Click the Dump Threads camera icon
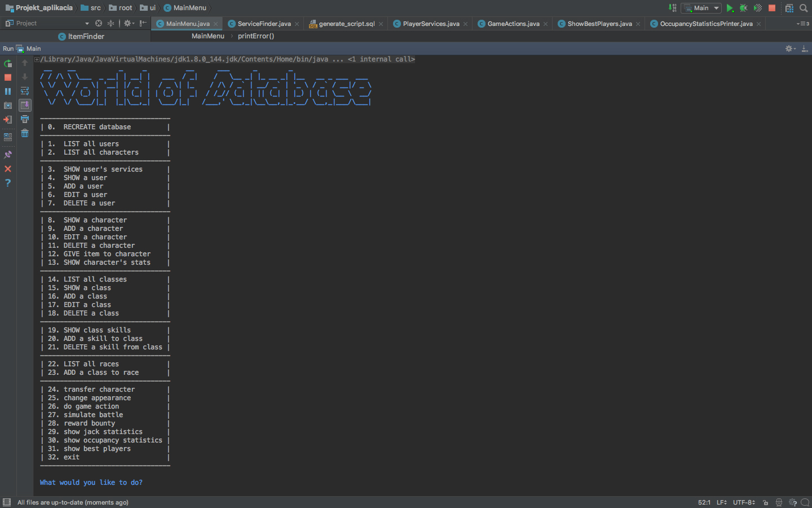The width and height of the screenshot is (812, 508). pos(8,106)
